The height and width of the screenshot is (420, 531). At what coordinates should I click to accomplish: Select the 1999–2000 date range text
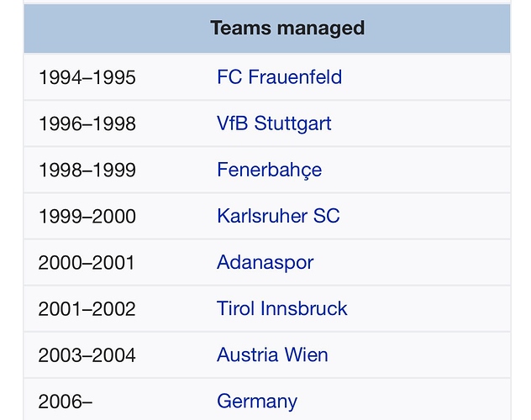87,216
